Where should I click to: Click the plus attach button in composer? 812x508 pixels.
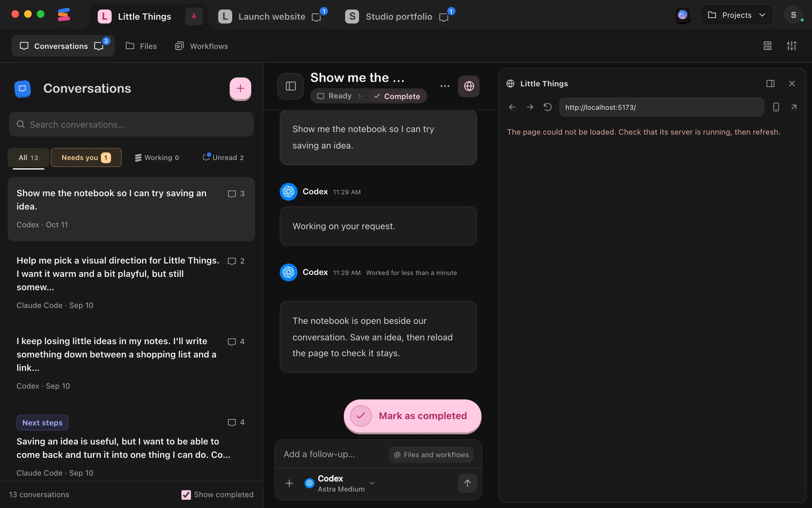pyautogui.click(x=289, y=483)
